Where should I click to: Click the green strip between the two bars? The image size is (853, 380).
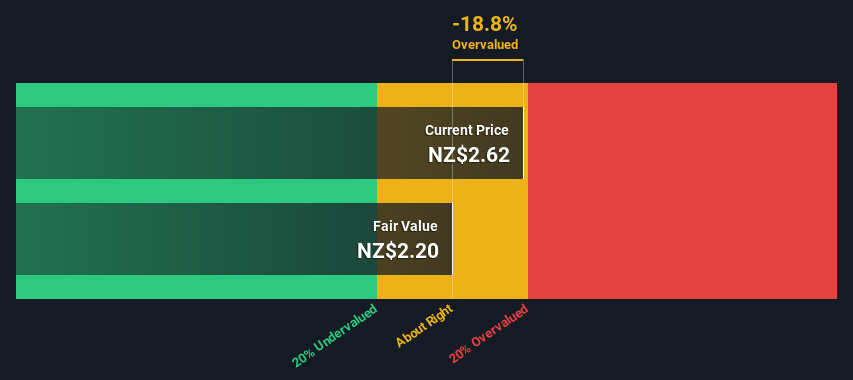click(x=196, y=191)
